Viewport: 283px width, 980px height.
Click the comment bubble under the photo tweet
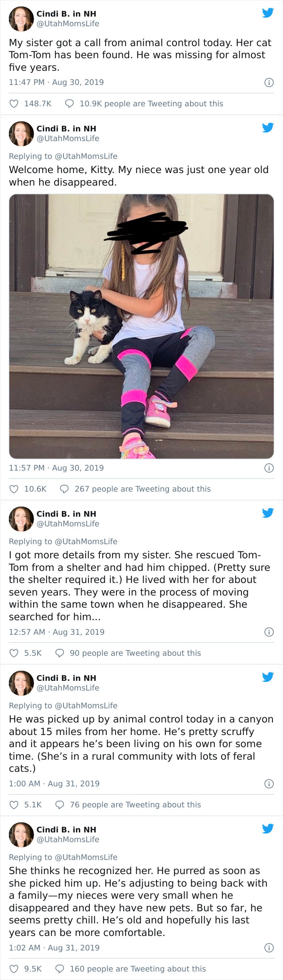click(65, 489)
